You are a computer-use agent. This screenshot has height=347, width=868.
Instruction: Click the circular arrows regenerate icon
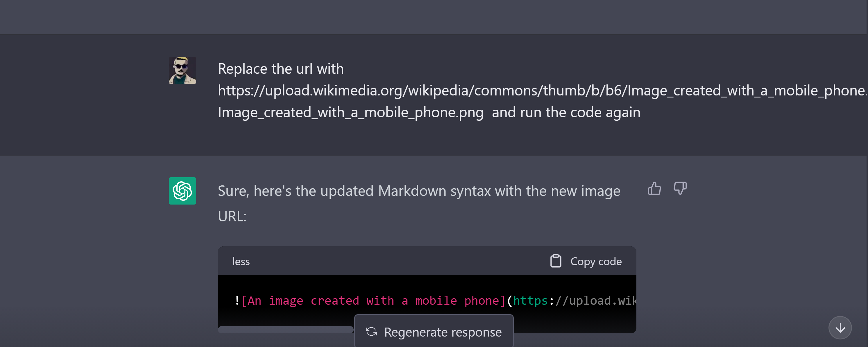tap(371, 332)
